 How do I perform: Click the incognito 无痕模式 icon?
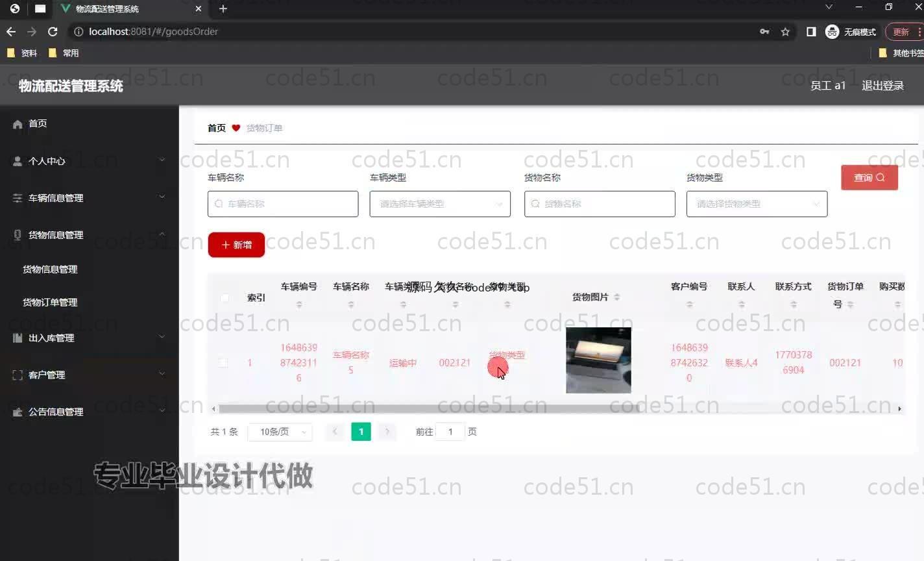coord(832,31)
